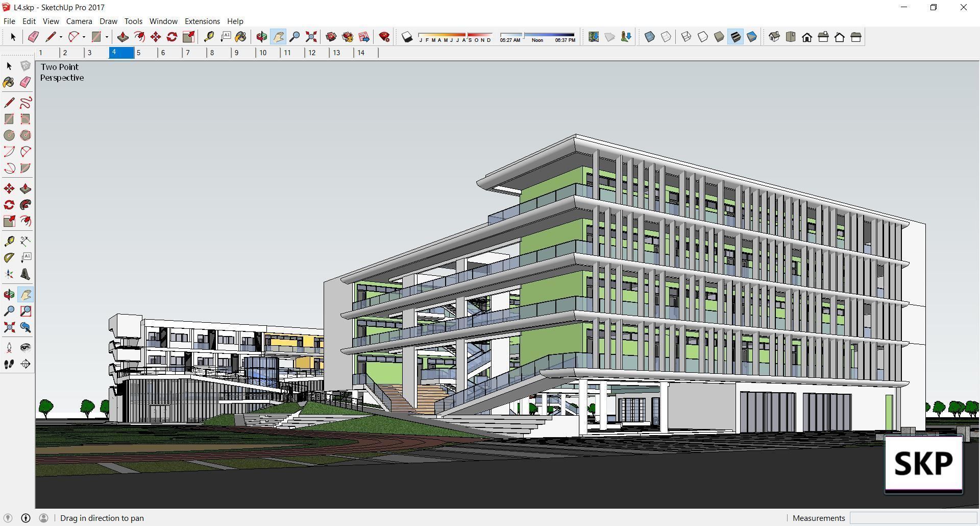The height and width of the screenshot is (526, 980).
Task: Expand the Rectangle shape dropdown arrow
Action: tap(107, 37)
